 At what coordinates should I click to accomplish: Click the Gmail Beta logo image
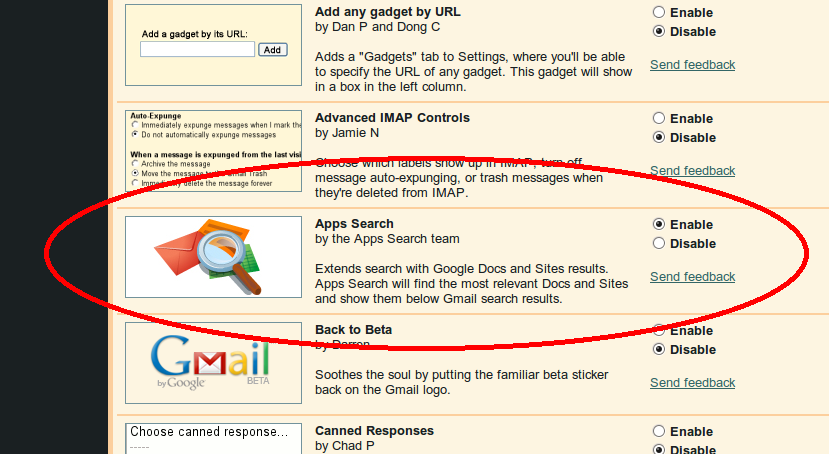pyautogui.click(x=213, y=362)
